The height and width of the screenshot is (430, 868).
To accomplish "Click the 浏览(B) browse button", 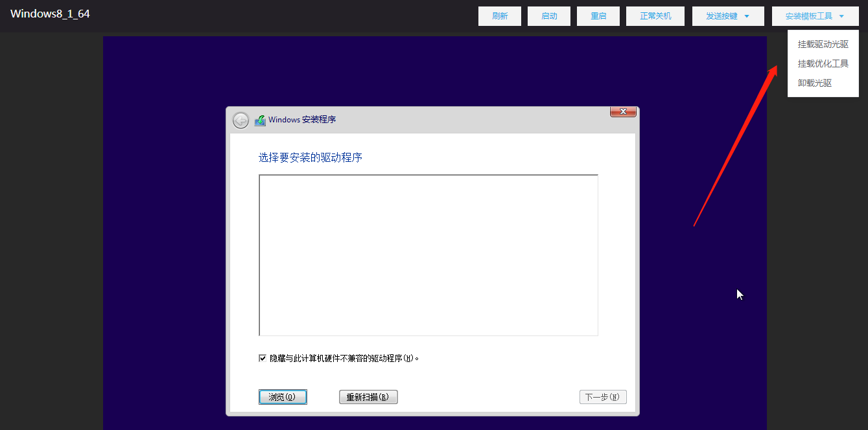I will (283, 397).
